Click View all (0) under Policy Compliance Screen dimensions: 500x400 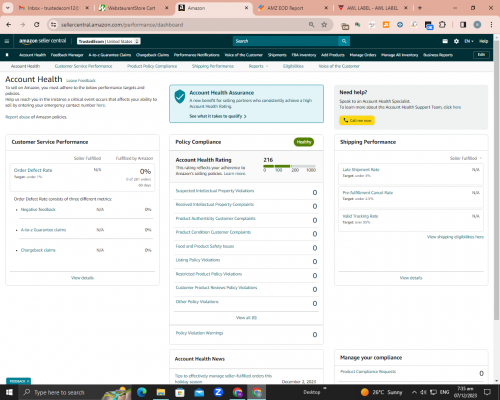tap(246, 318)
